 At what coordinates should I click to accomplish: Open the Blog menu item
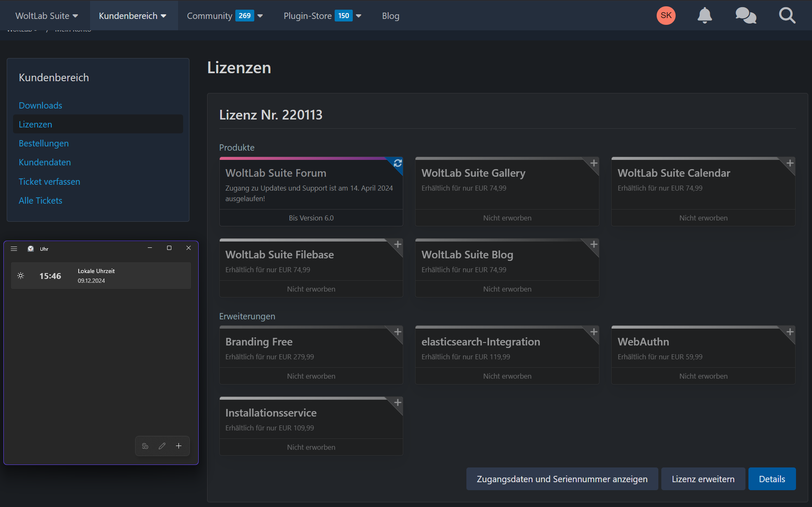(x=390, y=16)
